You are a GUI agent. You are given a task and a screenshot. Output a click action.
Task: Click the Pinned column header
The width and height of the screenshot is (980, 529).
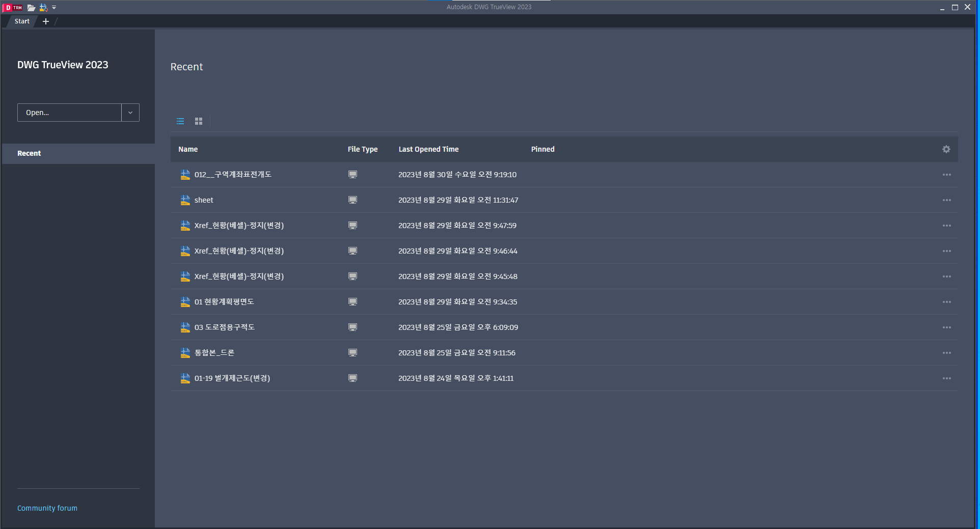[542, 149]
